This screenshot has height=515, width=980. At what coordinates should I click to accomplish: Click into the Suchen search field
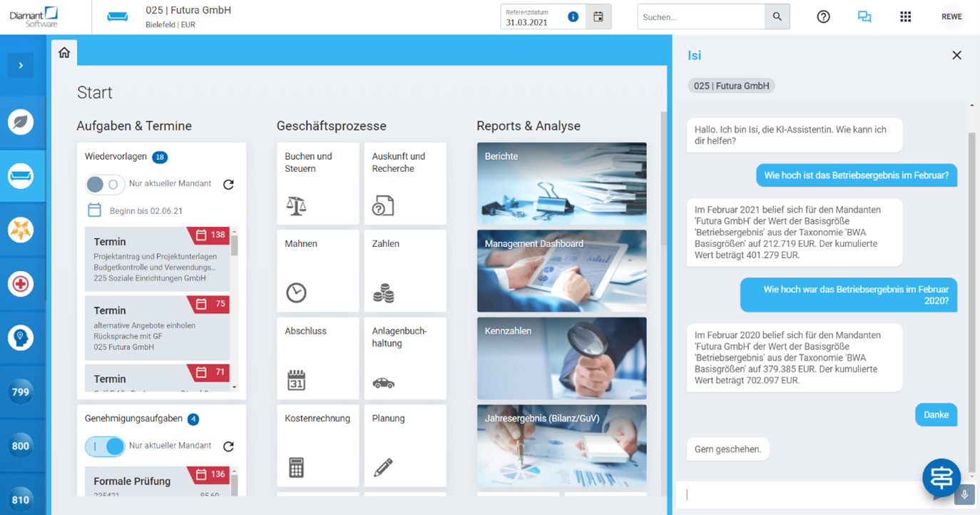point(700,16)
